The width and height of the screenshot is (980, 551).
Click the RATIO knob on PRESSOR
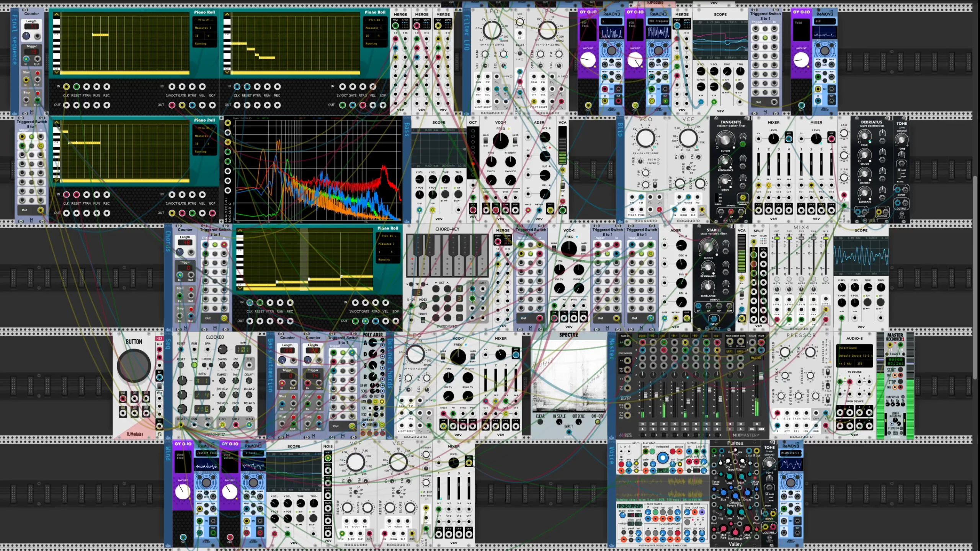click(x=810, y=352)
